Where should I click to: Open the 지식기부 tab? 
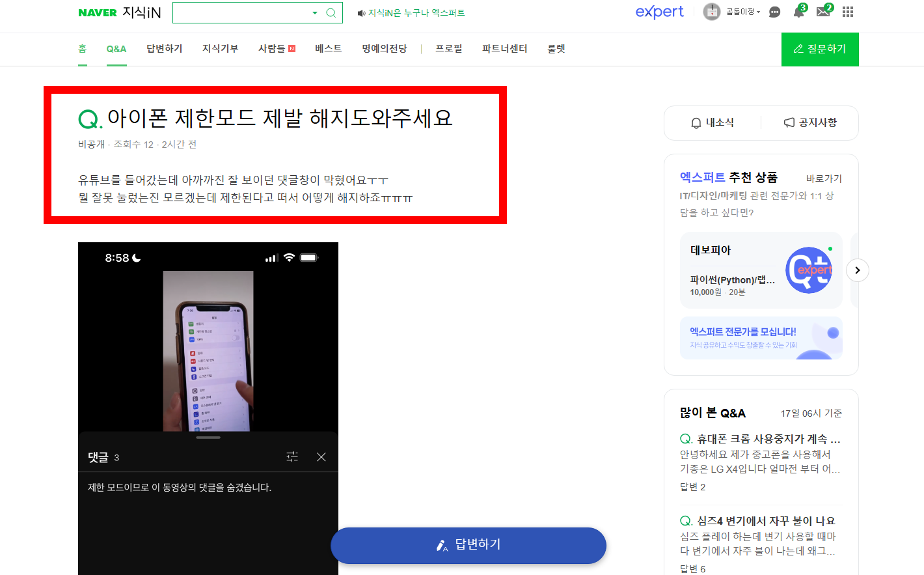221,49
